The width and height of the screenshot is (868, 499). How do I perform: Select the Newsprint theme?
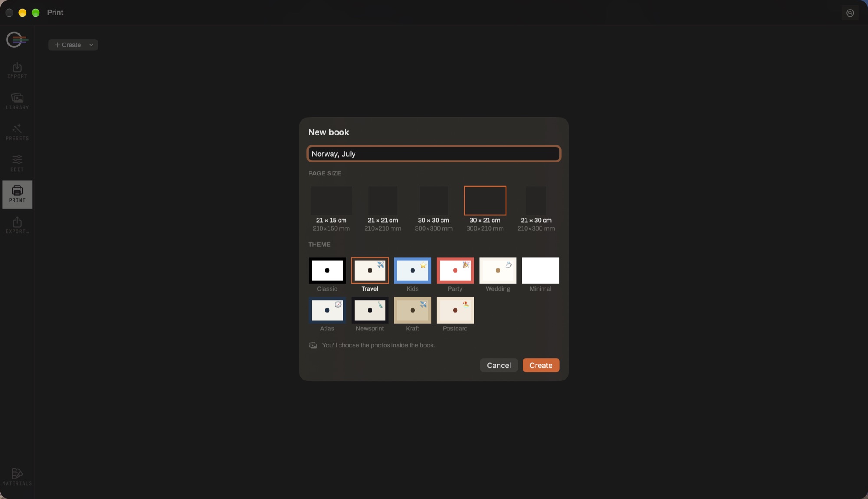click(x=370, y=314)
